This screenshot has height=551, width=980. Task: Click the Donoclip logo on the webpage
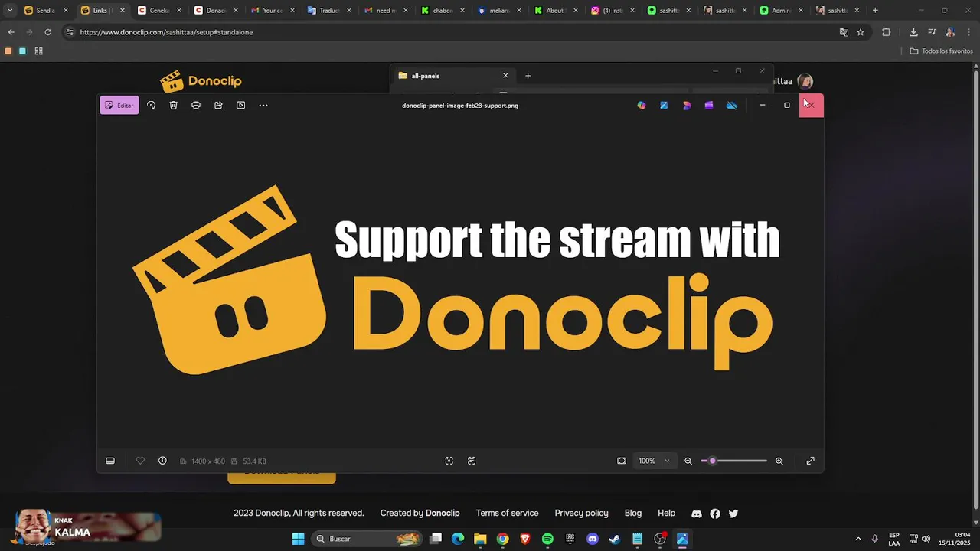(201, 81)
